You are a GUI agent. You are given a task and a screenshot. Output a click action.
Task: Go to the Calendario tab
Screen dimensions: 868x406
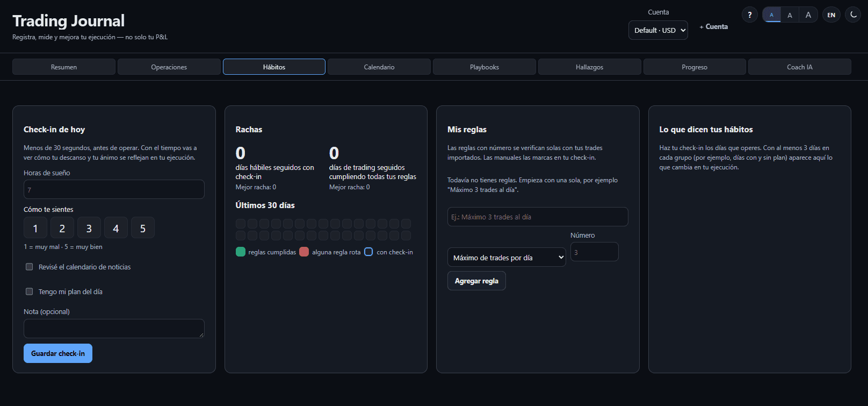(x=379, y=67)
